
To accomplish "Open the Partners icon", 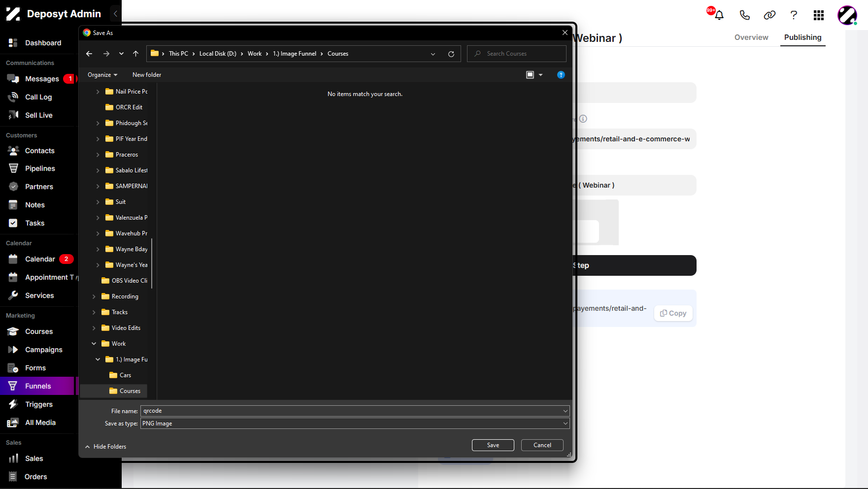I will pos(13,187).
